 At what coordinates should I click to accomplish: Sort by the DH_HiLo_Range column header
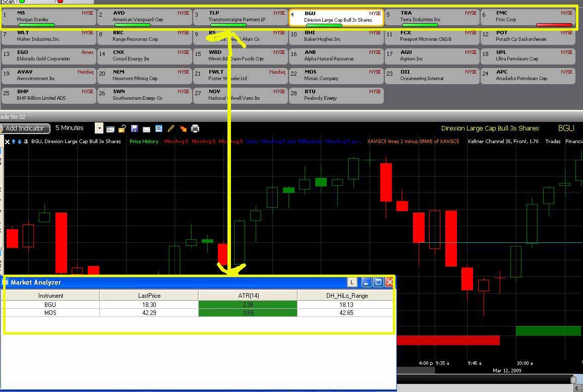(x=346, y=295)
